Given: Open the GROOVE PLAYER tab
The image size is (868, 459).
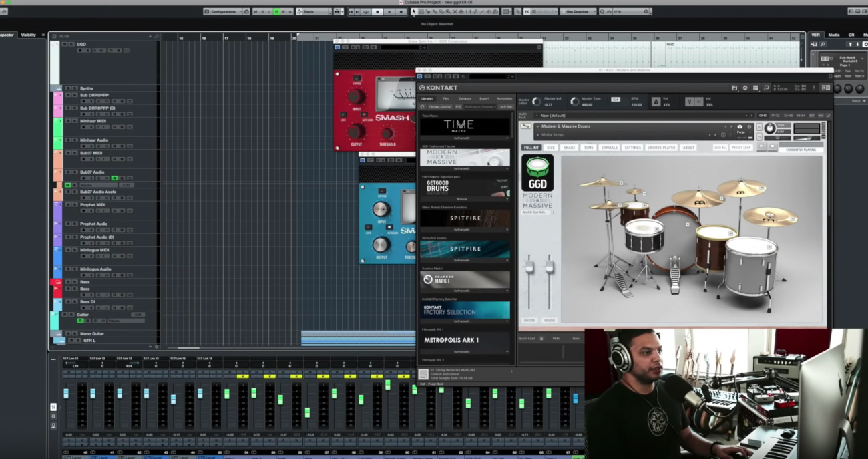Looking at the screenshot, I should click(x=662, y=148).
